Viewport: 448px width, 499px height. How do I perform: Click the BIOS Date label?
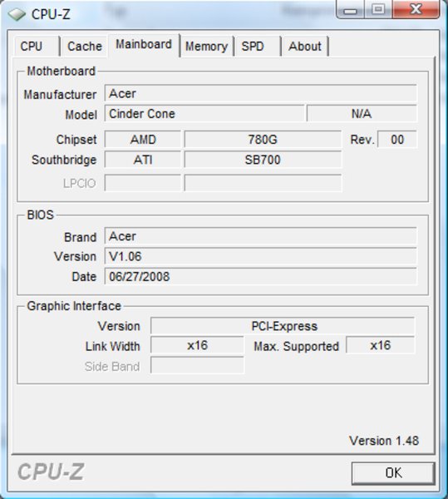click(84, 277)
